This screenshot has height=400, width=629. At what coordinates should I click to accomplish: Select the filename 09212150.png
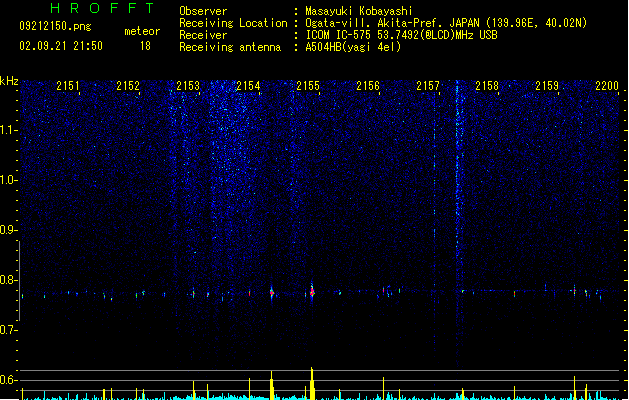click(x=55, y=26)
